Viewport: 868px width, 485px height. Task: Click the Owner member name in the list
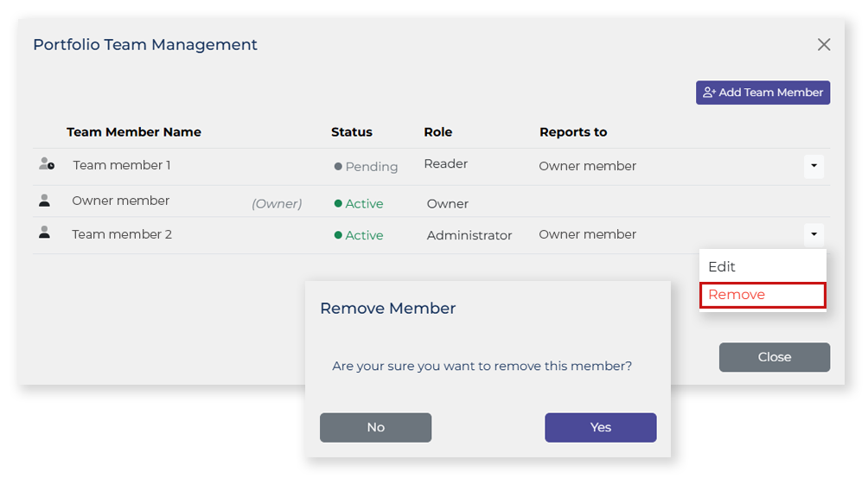pyautogui.click(x=121, y=201)
